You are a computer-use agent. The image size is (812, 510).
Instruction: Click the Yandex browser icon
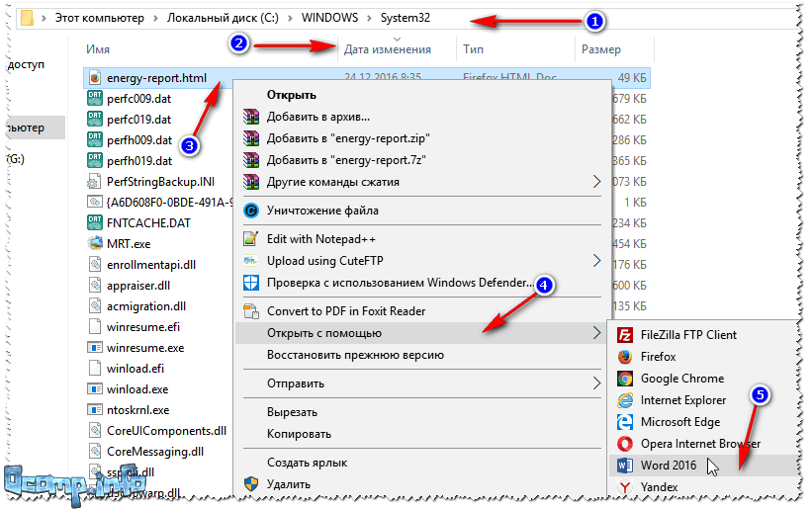[624, 486]
